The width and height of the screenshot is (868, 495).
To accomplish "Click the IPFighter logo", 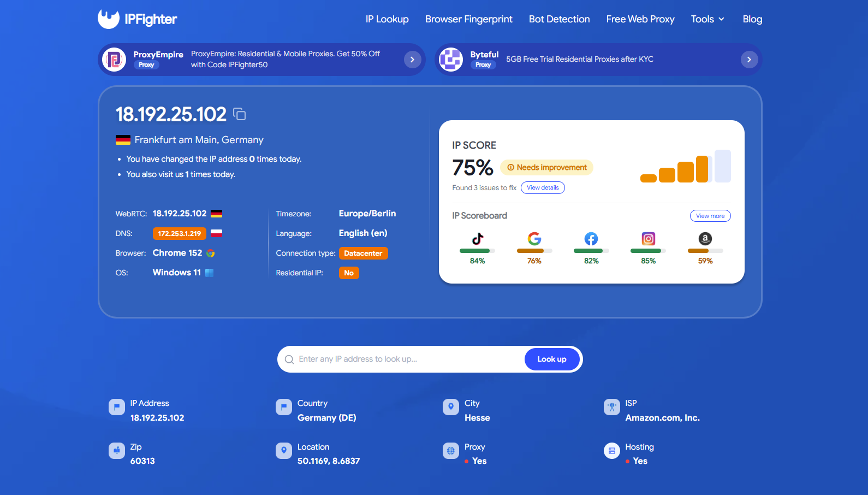I will (137, 19).
